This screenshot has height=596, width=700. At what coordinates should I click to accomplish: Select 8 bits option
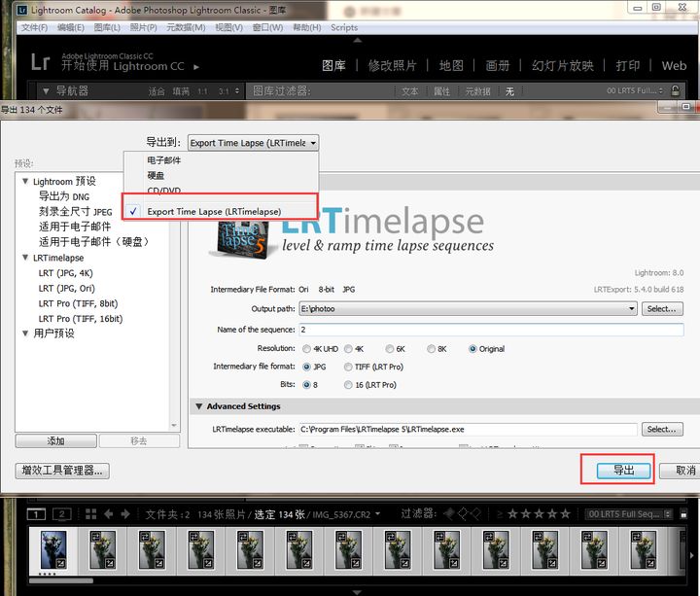tap(306, 385)
